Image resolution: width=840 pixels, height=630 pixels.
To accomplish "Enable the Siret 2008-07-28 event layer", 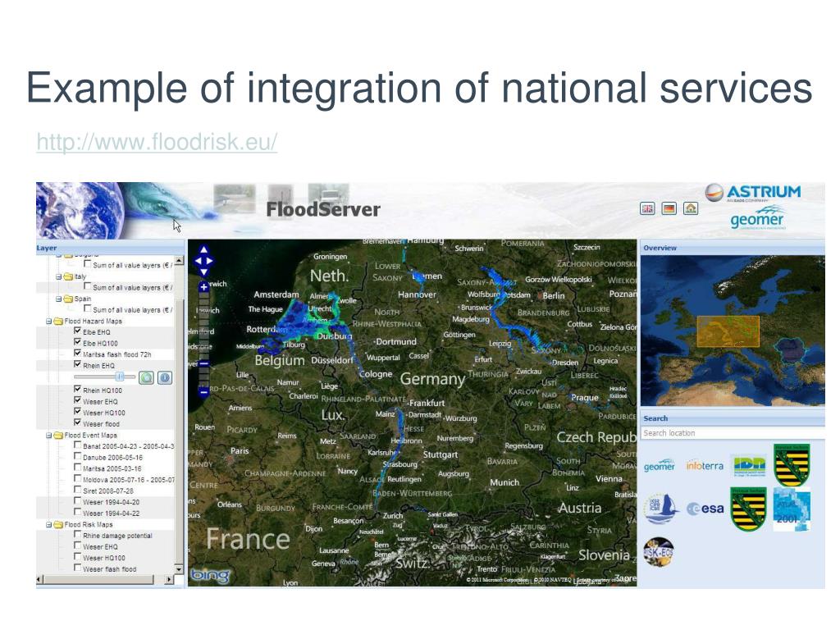I will point(77,490).
